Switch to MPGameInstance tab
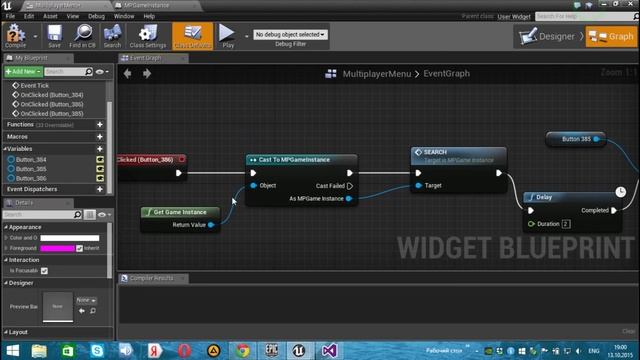 click(146, 5)
